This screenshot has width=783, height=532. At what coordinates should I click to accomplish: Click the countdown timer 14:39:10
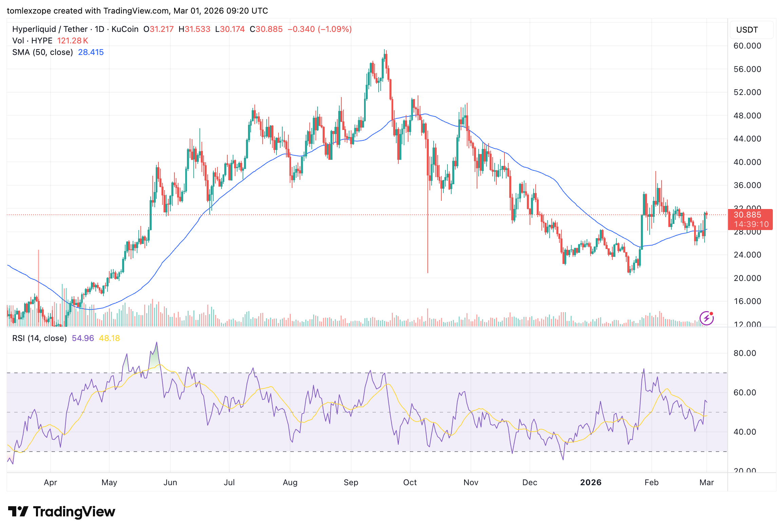pyautogui.click(x=751, y=224)
